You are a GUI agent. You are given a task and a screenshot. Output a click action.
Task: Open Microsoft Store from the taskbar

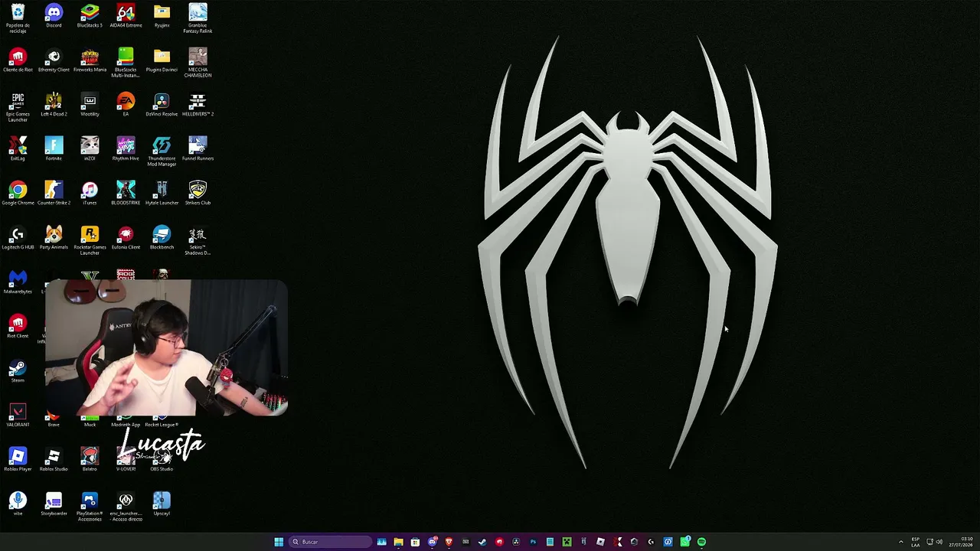[415, 542]
